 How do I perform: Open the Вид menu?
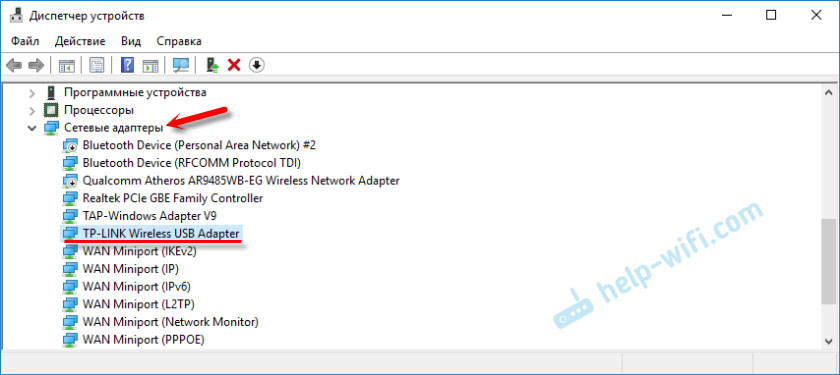131,41
